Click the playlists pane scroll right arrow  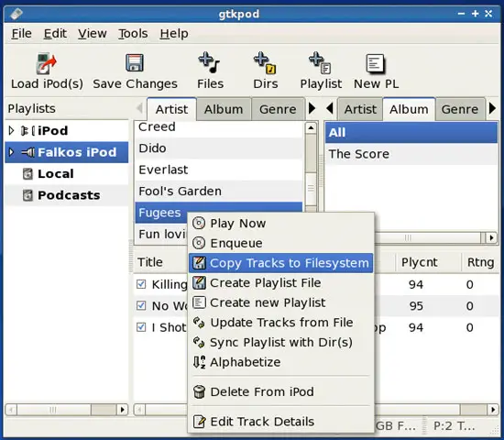click(x=122, y=410)
